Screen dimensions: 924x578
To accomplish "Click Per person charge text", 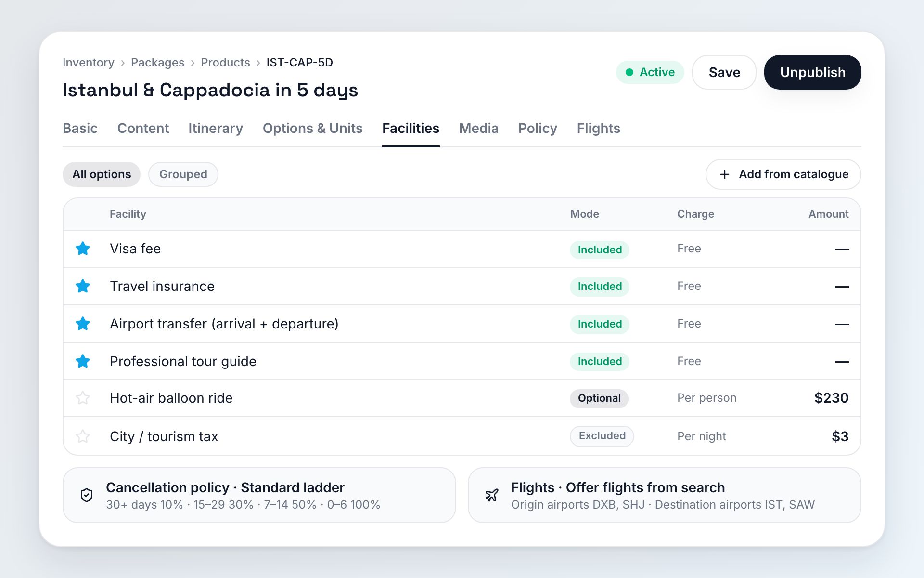I will pyautogui.click(x=706, y=398).
